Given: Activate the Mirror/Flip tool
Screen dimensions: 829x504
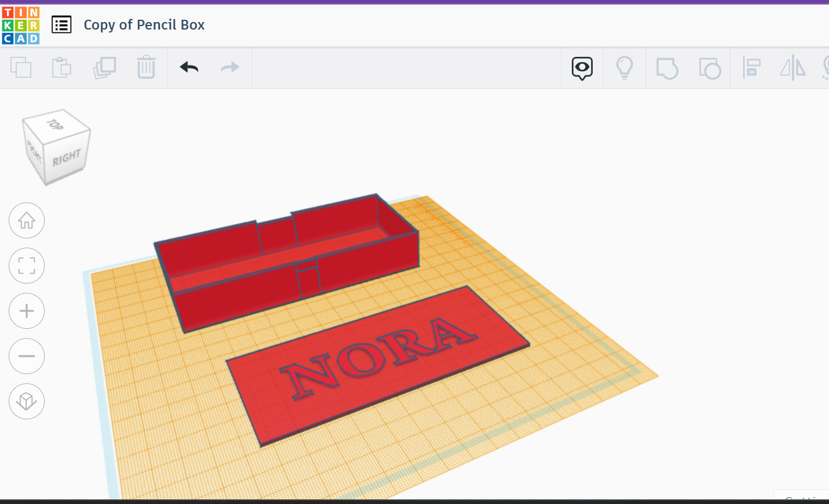Looking at the screenshot, I should pyautogui.click(x=793, y=67).
